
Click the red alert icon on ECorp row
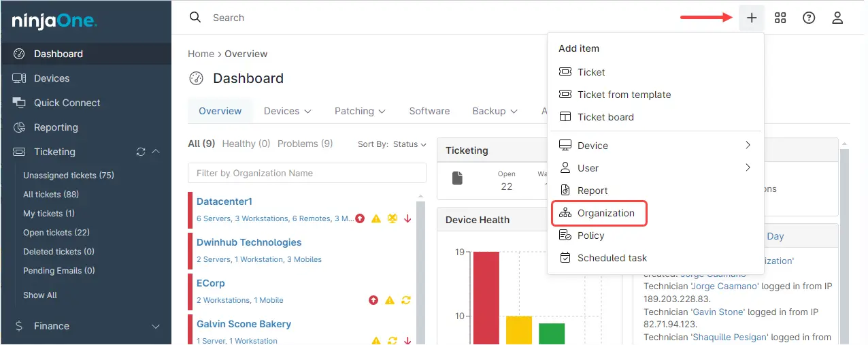[373, 300]
